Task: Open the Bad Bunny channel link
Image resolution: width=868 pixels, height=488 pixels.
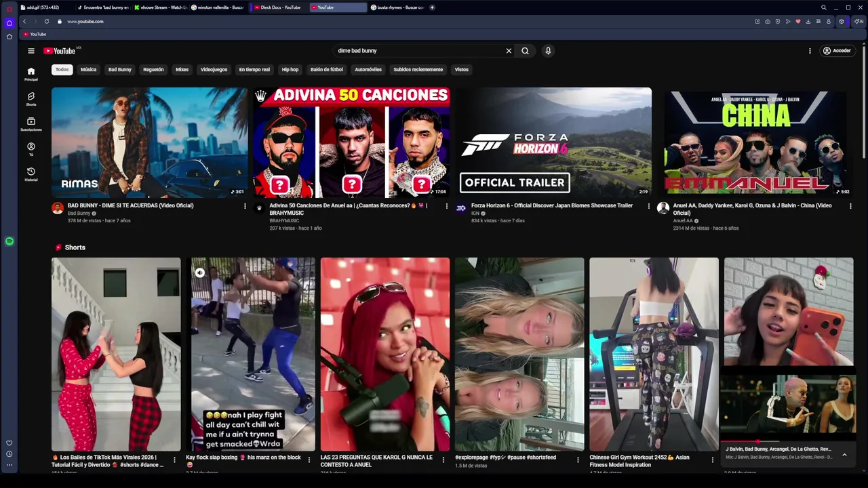Action: pos(79,213)
